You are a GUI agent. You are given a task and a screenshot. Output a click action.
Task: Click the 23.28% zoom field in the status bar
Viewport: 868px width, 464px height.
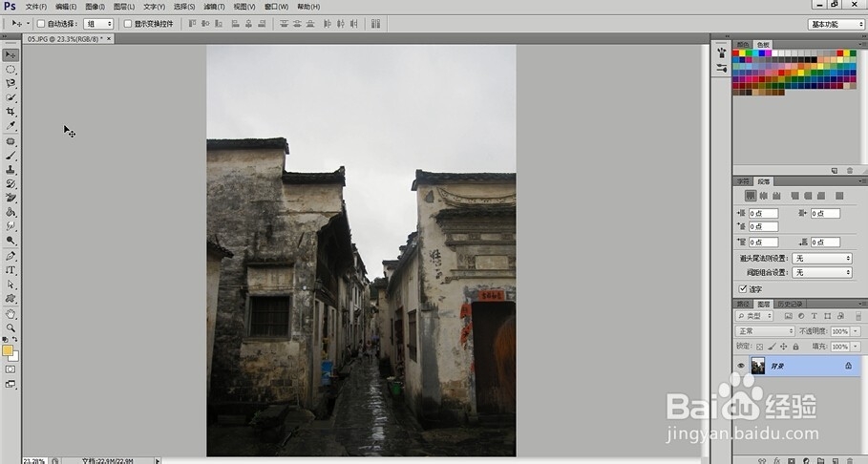click(35, 461)
